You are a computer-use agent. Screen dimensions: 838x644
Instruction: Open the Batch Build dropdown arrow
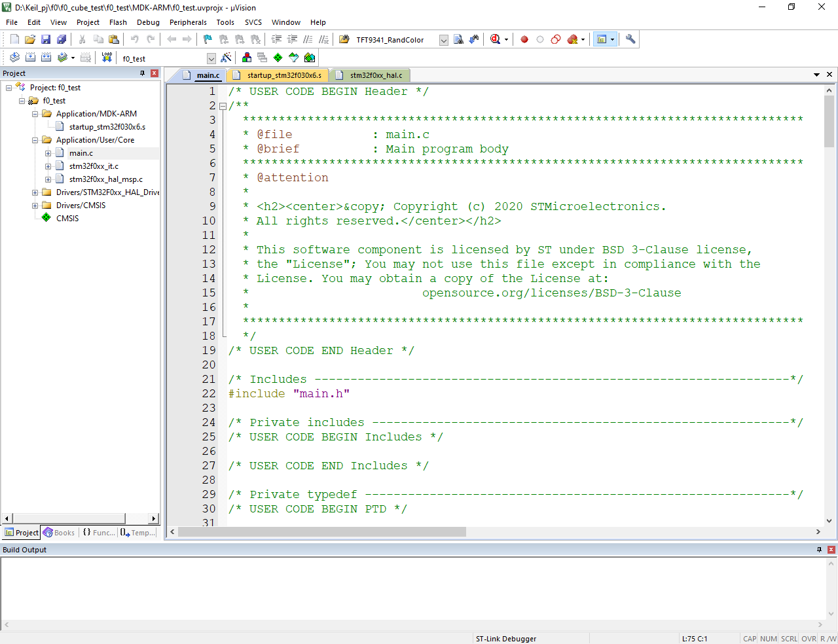point(73,58)
